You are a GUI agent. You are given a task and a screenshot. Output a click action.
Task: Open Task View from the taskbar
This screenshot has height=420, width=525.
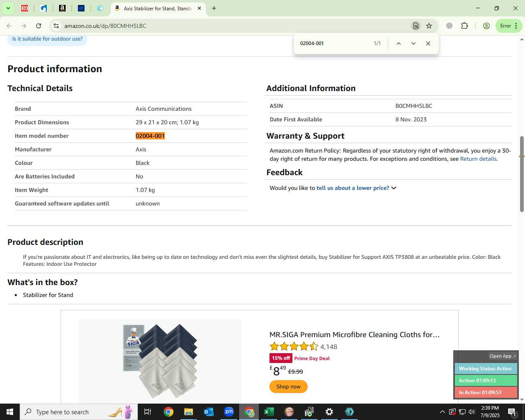click(148, 412)
